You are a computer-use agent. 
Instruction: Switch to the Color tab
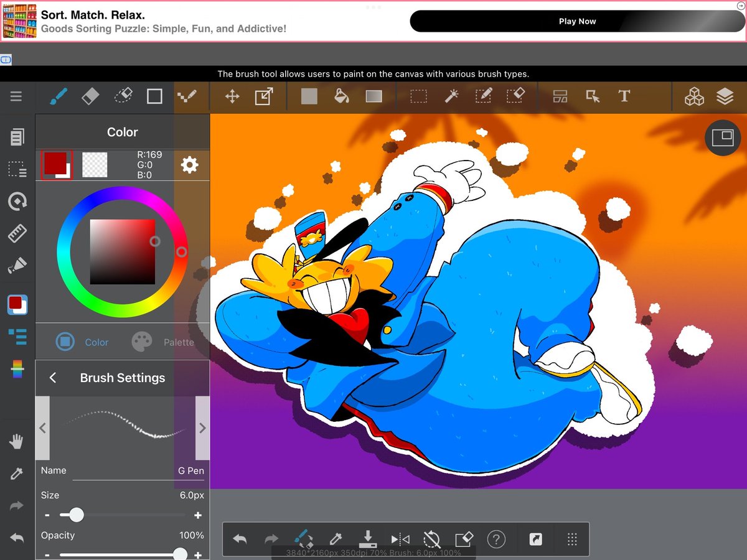[82, 342]
